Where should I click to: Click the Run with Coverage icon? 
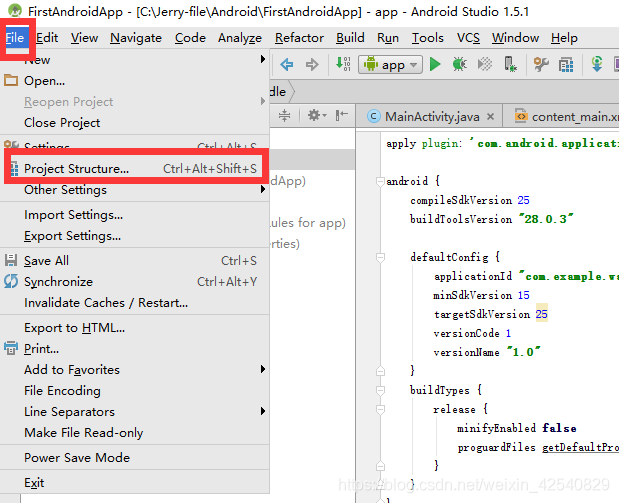pos(485,64)
